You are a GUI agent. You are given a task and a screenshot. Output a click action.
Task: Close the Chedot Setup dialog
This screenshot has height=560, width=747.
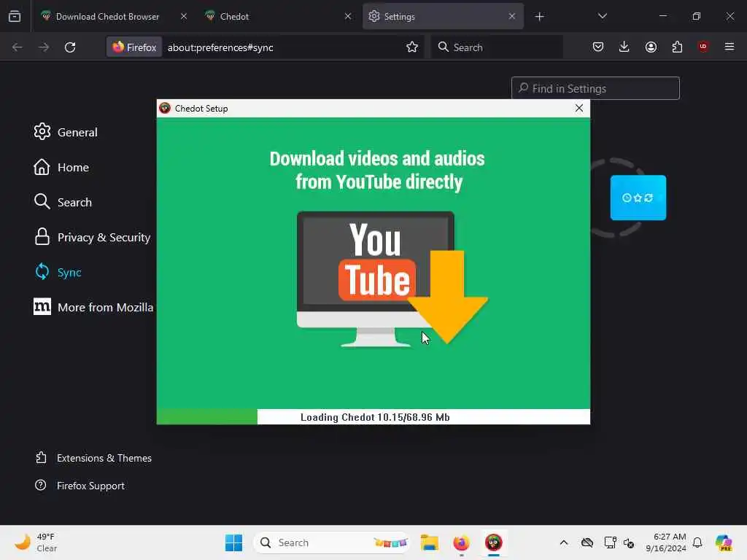click(x=578, y=108)
